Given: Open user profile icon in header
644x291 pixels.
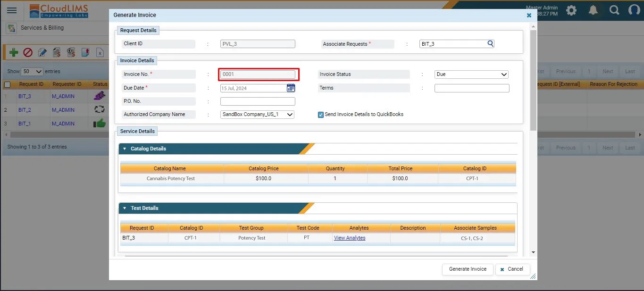Looking at the screenshot, I should coord(635,10).
